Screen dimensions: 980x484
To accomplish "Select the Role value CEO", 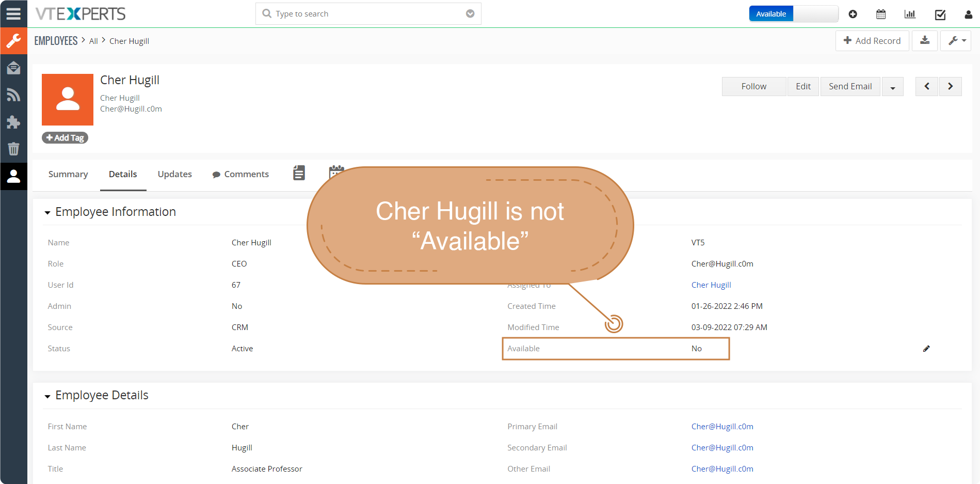I will (x=239, y=264).
